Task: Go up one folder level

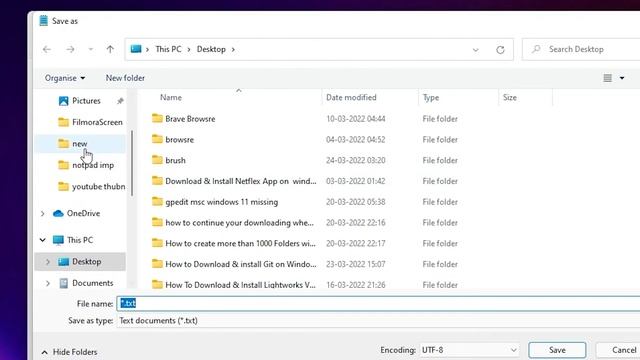Action: click(x=110, y=49)
